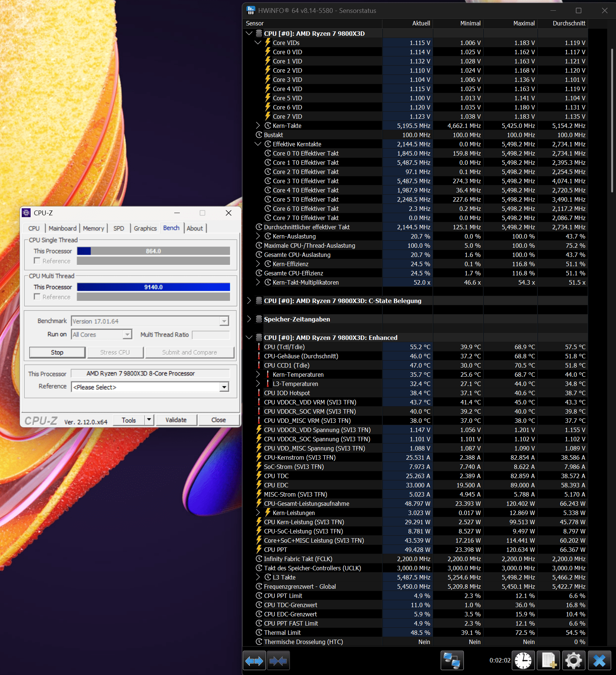The height and width of the screenshot is (675, 616).
Task: Click the Stop benchmark button
Action: click(57, 352)
